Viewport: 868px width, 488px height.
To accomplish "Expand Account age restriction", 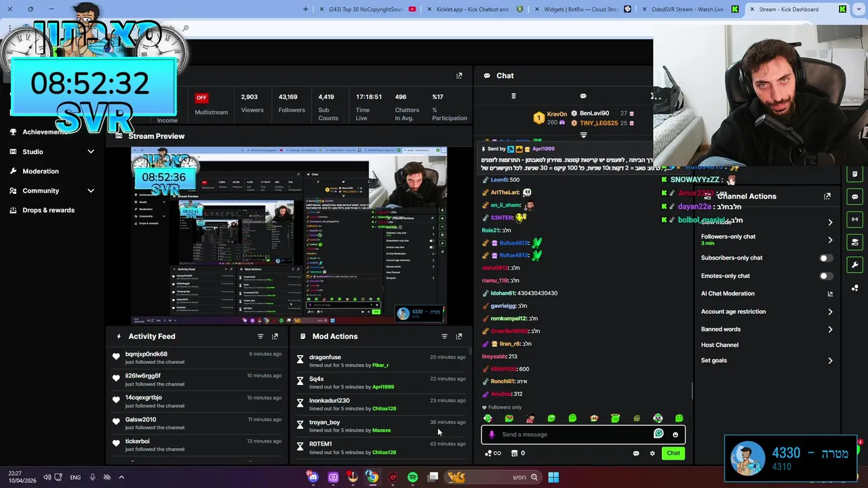I will pos(830,312).
